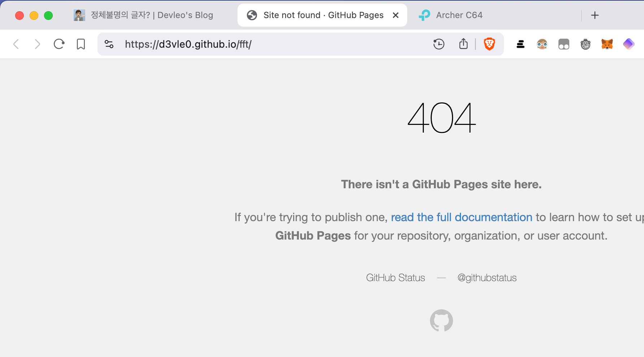Viewport: 644px width, 357px height.
Task: Close the browser window with red button
Action: pyautogui.click(x=19, y=16)
